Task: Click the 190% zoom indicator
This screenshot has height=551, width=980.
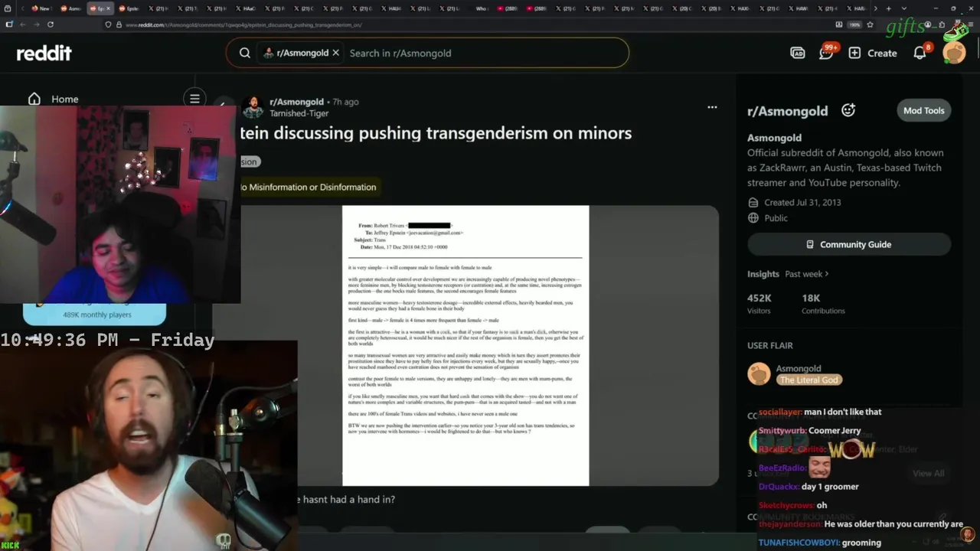Action: (x=854, y=24)
